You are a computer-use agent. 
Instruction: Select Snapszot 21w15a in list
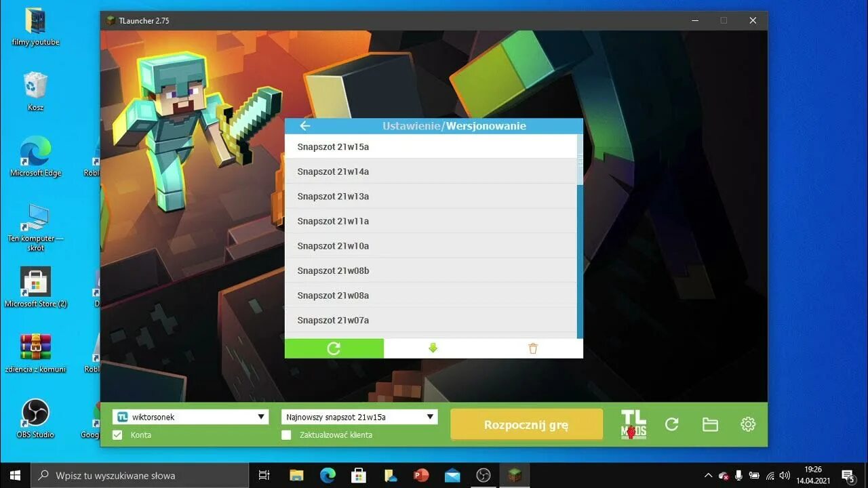coord(431,146)
